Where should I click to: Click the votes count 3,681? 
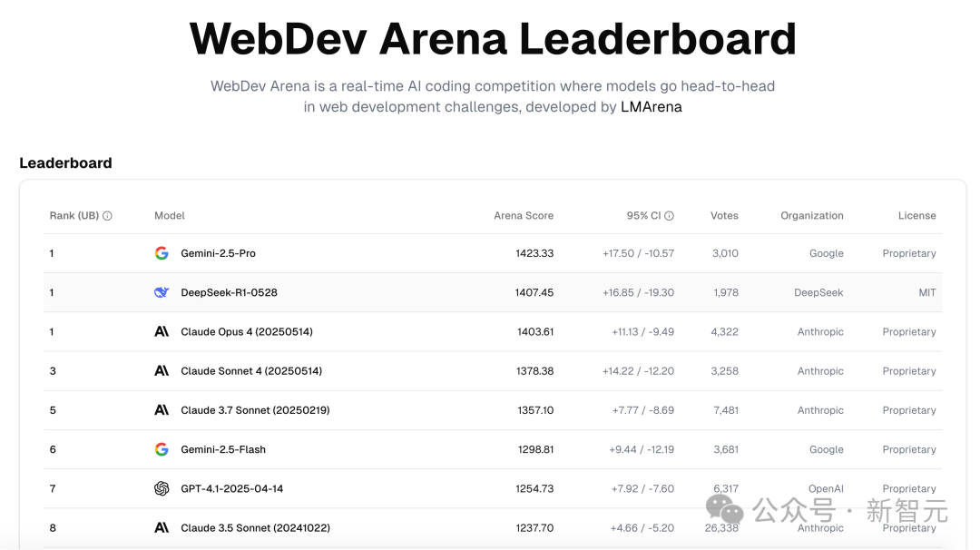point(726,449)
